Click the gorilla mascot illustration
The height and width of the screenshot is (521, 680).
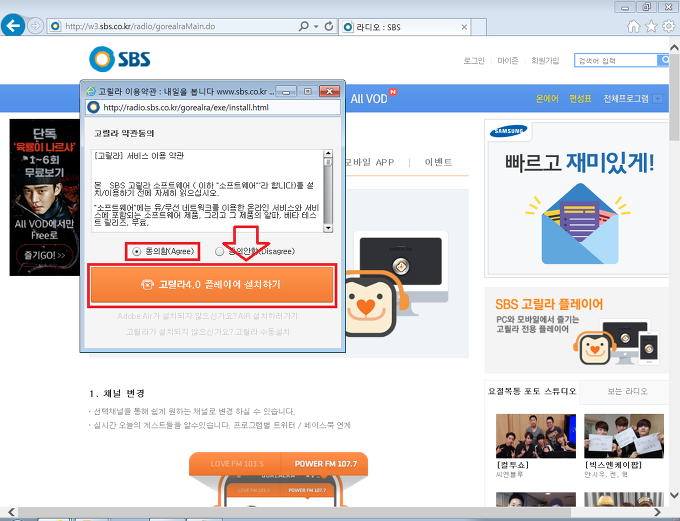[376, 303]
